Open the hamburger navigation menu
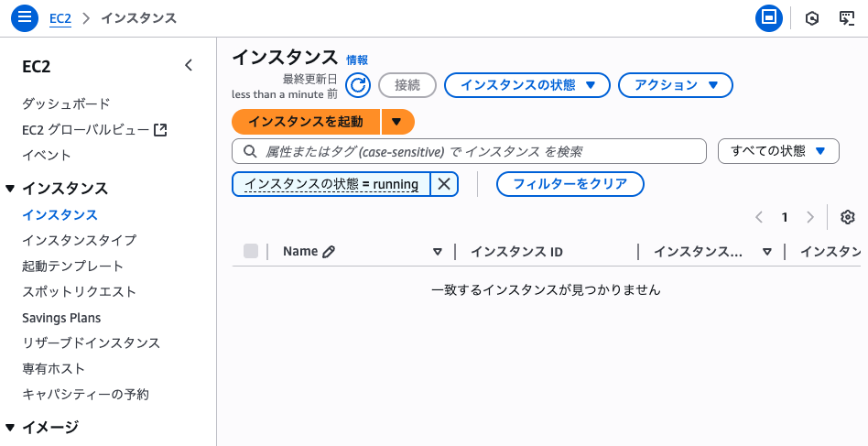The height and width of the screenshot is (446, 868). [x=25, y=17]
